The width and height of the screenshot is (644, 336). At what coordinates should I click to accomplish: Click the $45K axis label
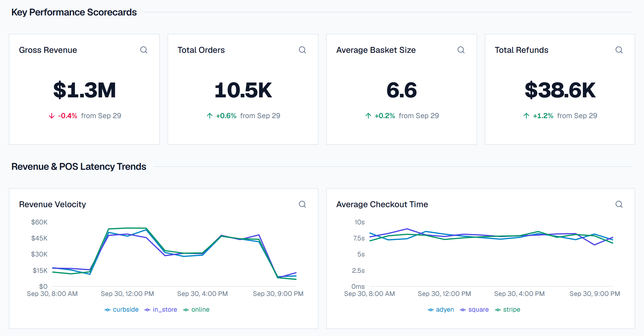(x=39, y=238)
